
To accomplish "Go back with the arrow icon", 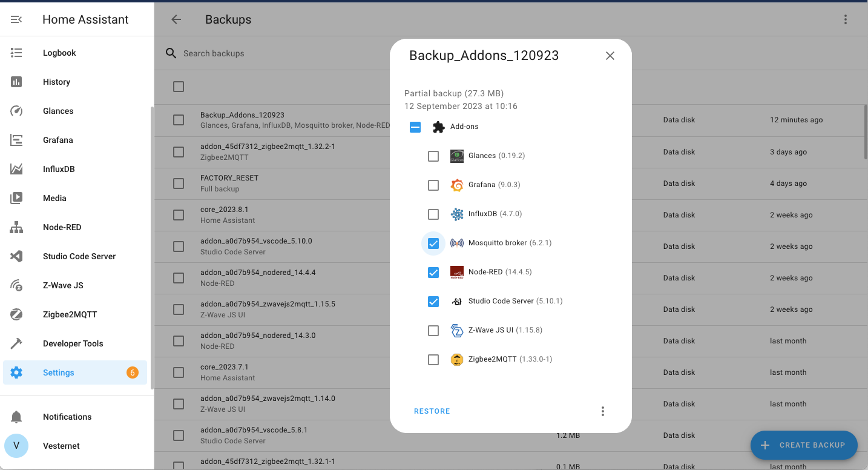I will [176, 19].
